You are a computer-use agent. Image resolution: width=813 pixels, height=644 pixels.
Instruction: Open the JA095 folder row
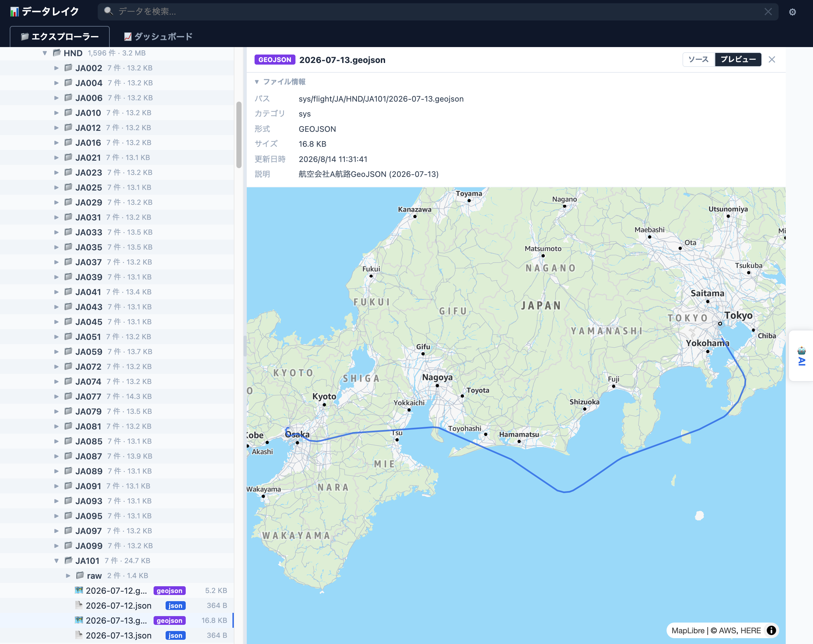click(x=117, y=516)
